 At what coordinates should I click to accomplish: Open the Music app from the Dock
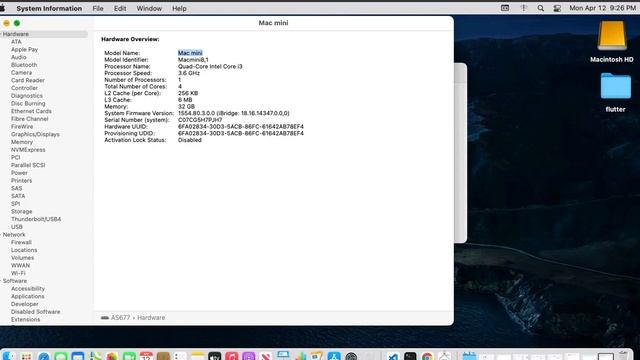(x=231, y=356)
